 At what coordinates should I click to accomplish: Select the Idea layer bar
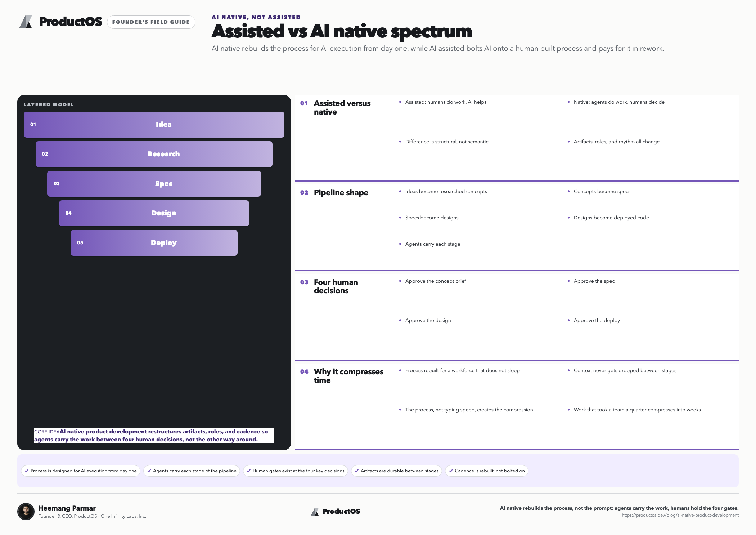pos(154,125)
